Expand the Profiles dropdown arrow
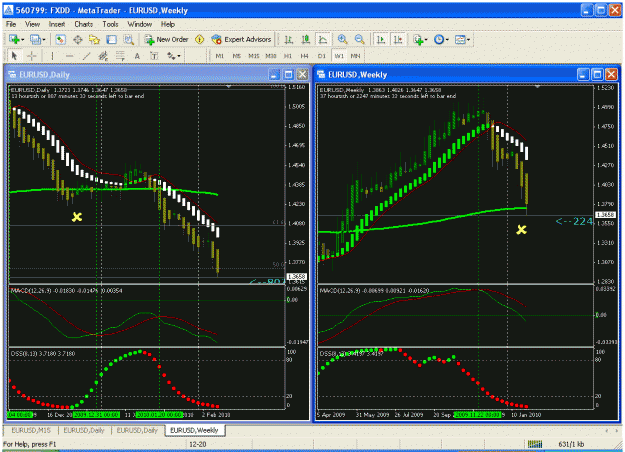Image resolution: width=625 pixels, height=452 pixels. tap(43, 39)
